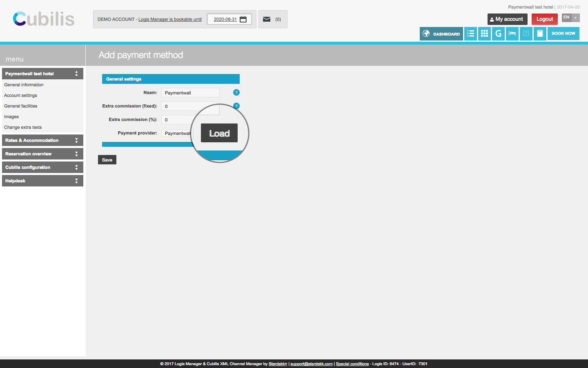The image size is (588, 368).
Task: Click the book manual icon in toolbar
Action: pos(540,34)
